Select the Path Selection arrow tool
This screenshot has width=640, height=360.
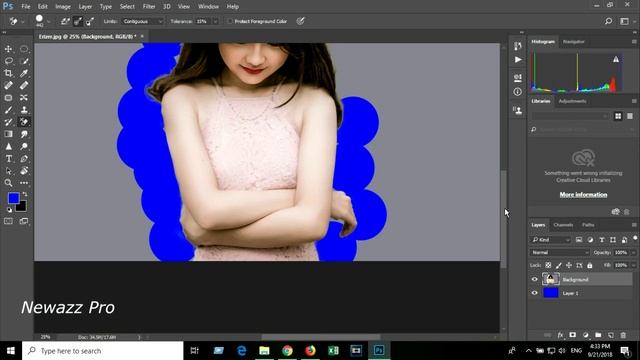(8, 171)
